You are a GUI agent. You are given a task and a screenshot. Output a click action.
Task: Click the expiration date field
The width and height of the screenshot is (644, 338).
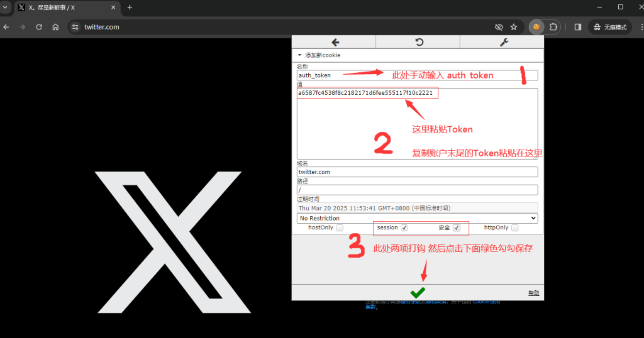(418, 208)
